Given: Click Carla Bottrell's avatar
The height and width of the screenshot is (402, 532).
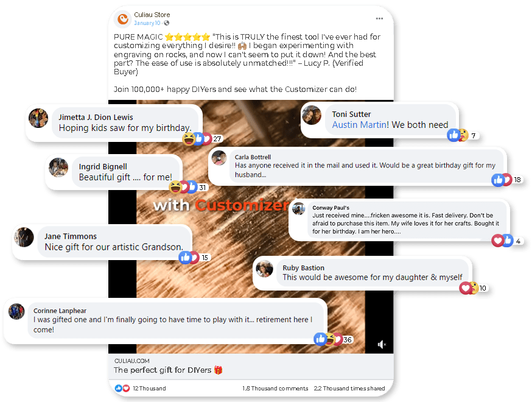Looking at the screenshot, I should coord(219,158).
